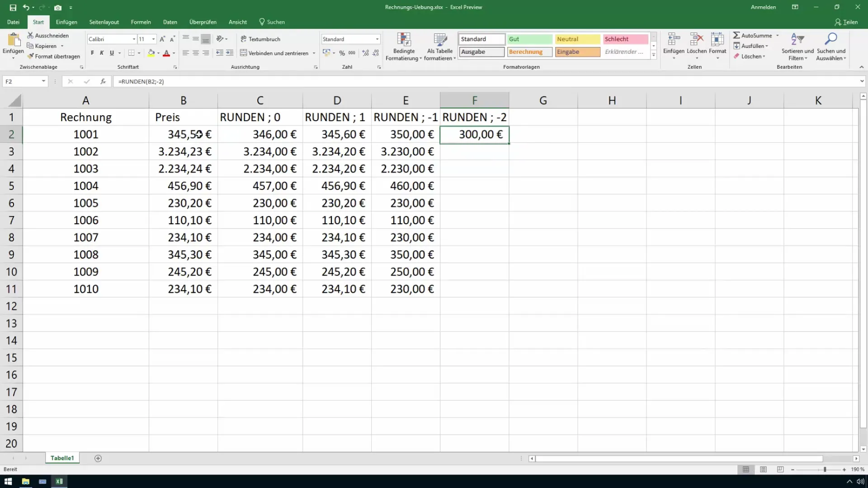Open the Name Box dropdown for F2

[x=43, y=81]
